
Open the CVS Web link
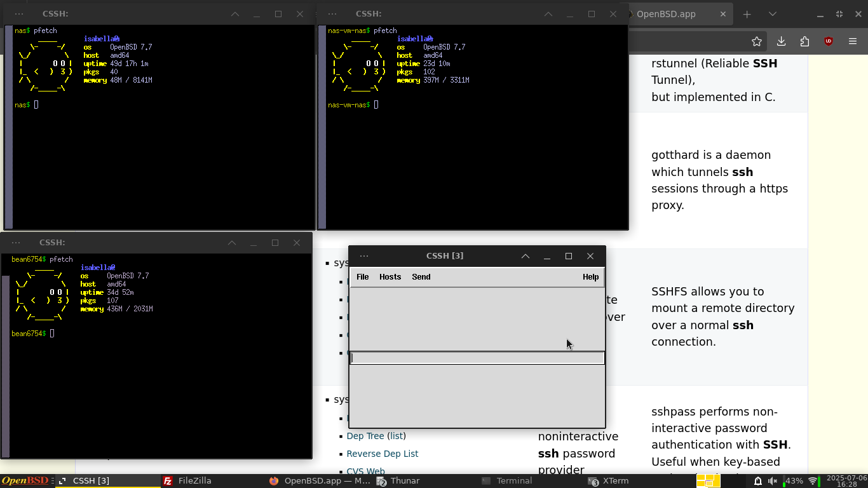coord(366,471)
